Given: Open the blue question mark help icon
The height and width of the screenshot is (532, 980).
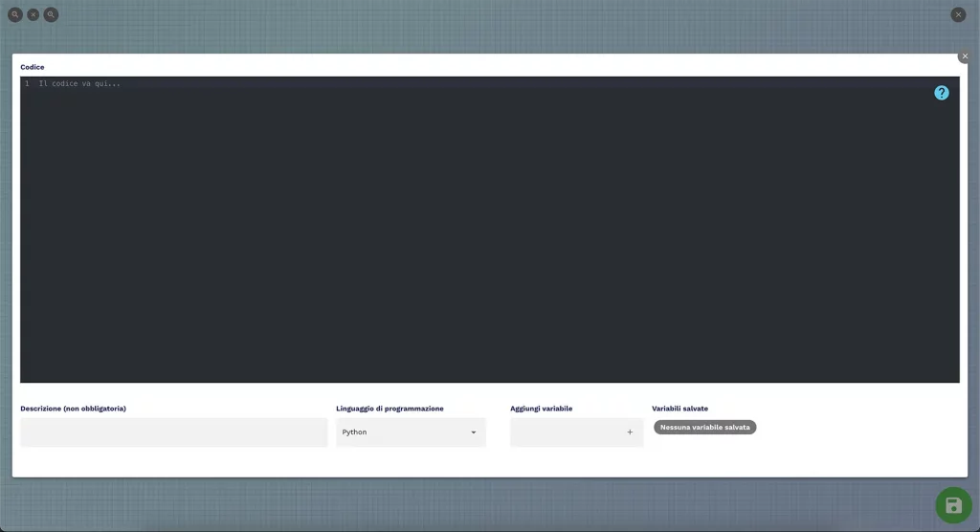Looking at the screenshot, I should coord(942,93).
